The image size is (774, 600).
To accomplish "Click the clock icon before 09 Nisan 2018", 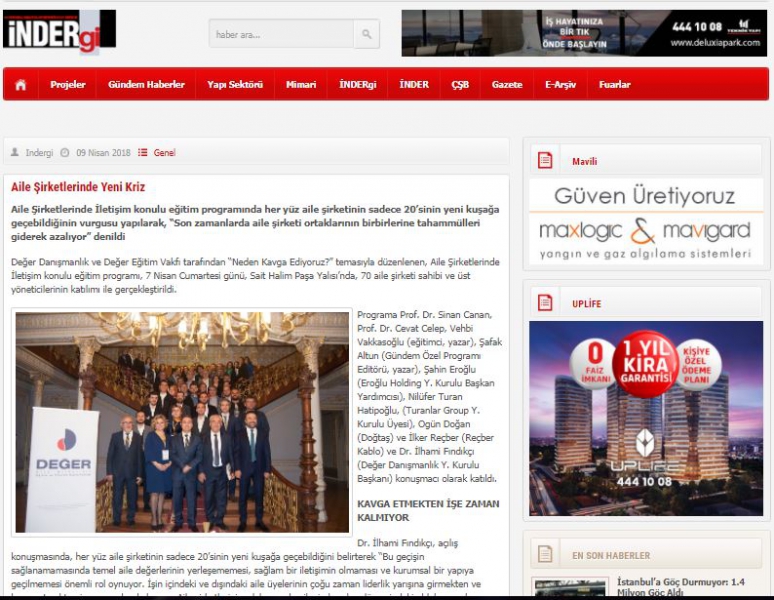I will tap(65, 152).
